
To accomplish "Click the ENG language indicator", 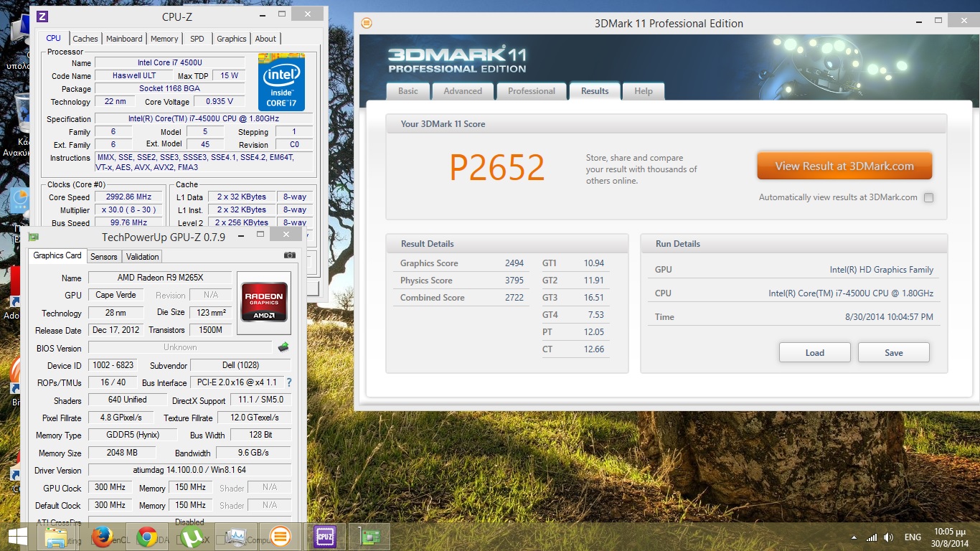I will tap(913, 537).
